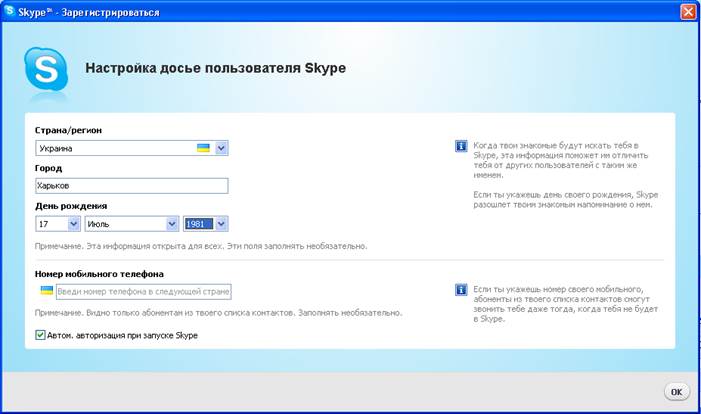701x414 pixels.
Task: Click the Номер мобильного телефона label
Action: [x=99, y=273]
